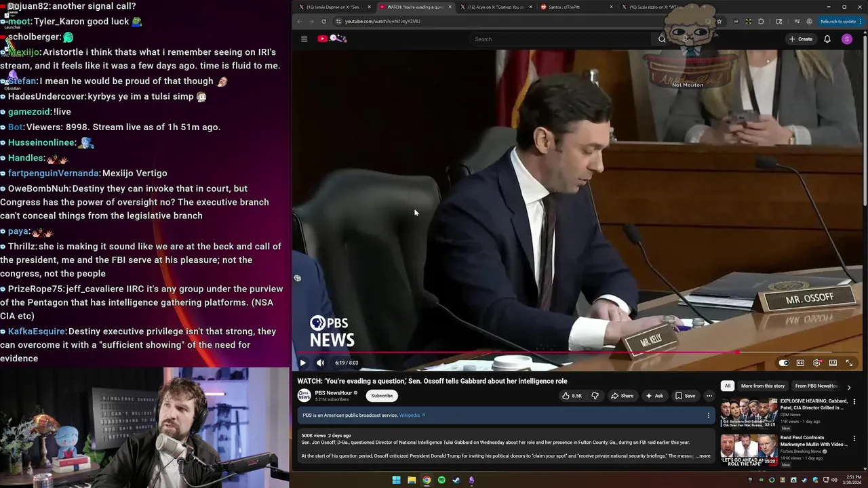Open the PBS NewsHour channel avatar
868x488 pixels.
[304, 395]
